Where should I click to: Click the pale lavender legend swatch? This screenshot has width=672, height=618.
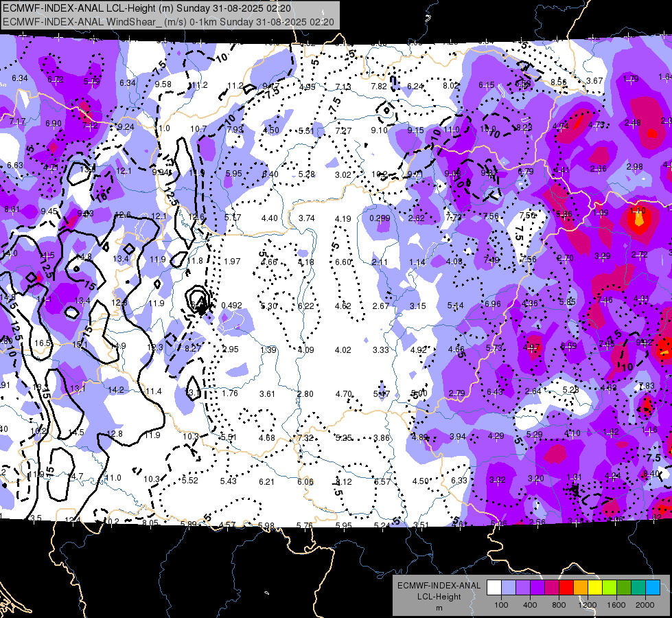coord(509,588)
